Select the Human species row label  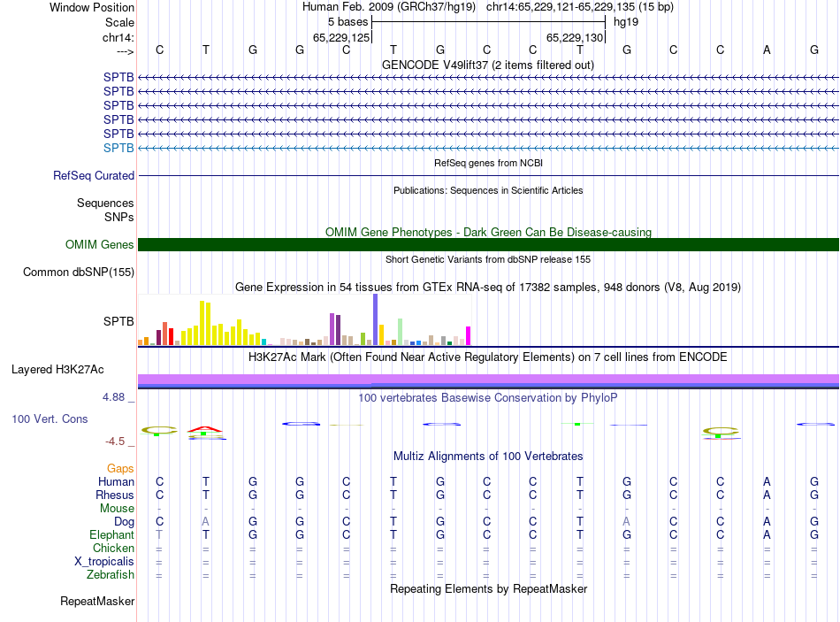116,481
